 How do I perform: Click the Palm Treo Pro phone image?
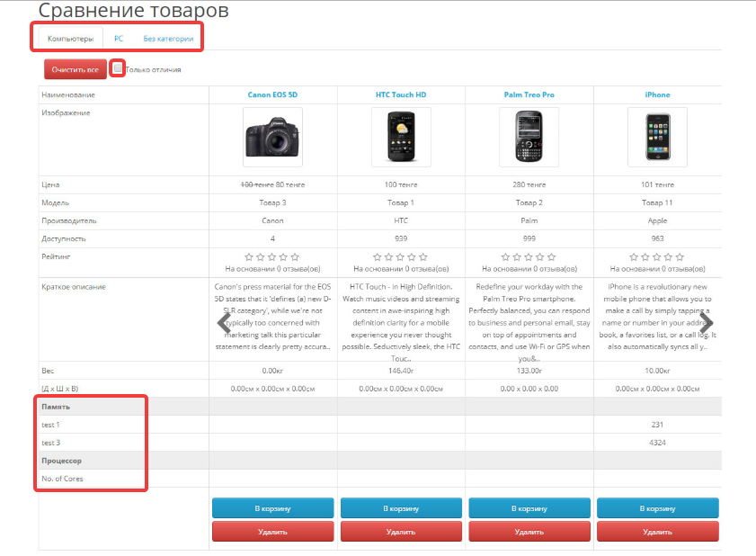coord(529,137)
